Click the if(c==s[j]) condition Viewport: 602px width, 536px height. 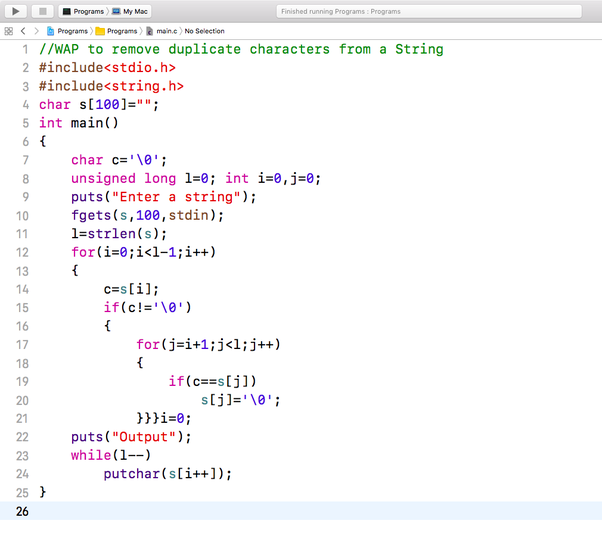[x=212, y=381]
